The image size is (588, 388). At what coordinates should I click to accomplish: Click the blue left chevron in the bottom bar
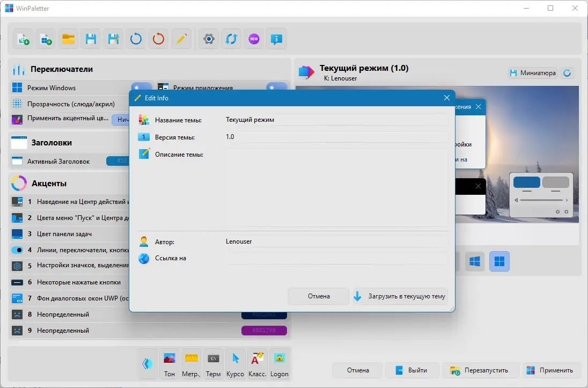[x=147, y=363]
